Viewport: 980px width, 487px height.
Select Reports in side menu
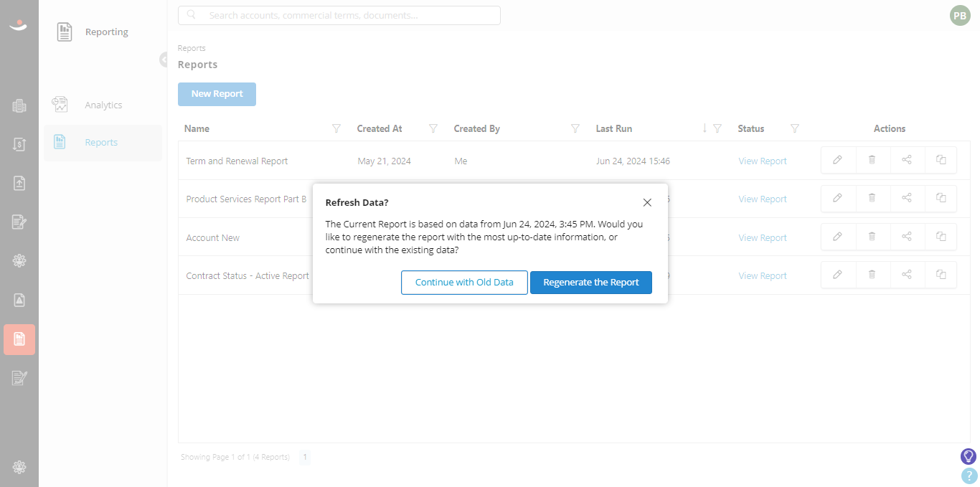coord(103,142)
